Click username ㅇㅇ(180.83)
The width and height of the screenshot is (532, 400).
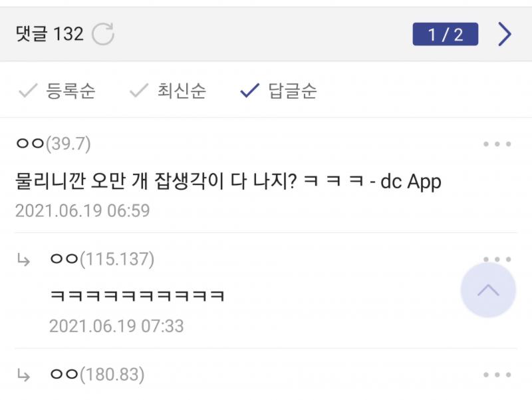(97, 375)
